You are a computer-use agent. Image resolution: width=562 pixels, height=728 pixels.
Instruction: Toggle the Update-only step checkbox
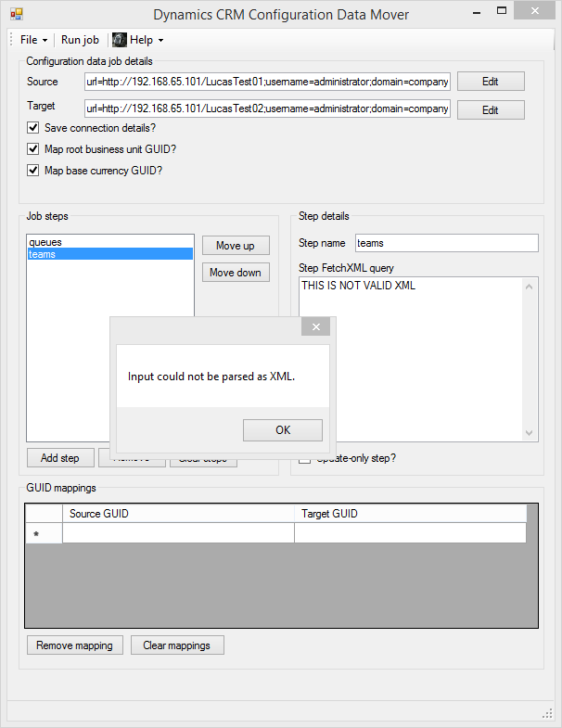point(305,459)
